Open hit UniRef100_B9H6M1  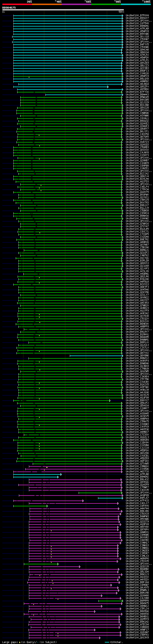137,26
